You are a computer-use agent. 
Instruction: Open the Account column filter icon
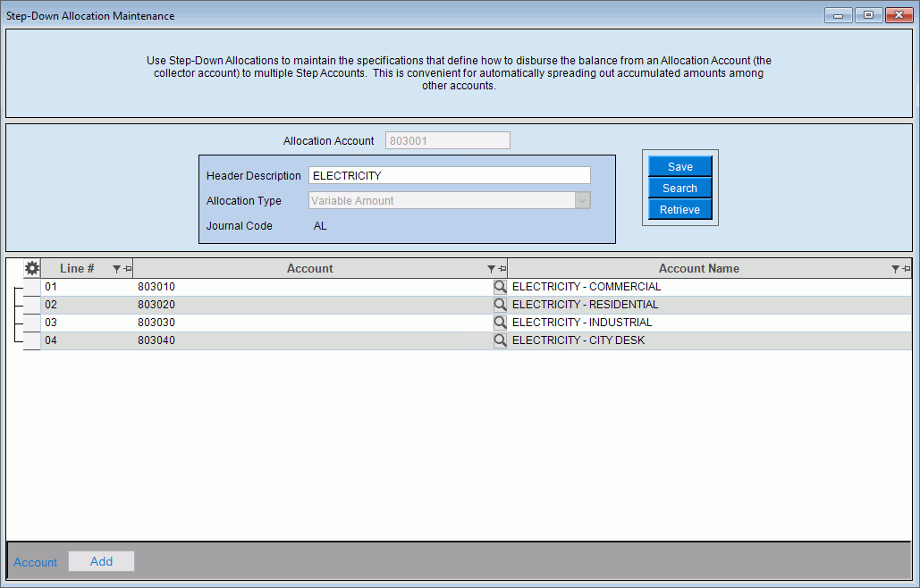[491, 269]
